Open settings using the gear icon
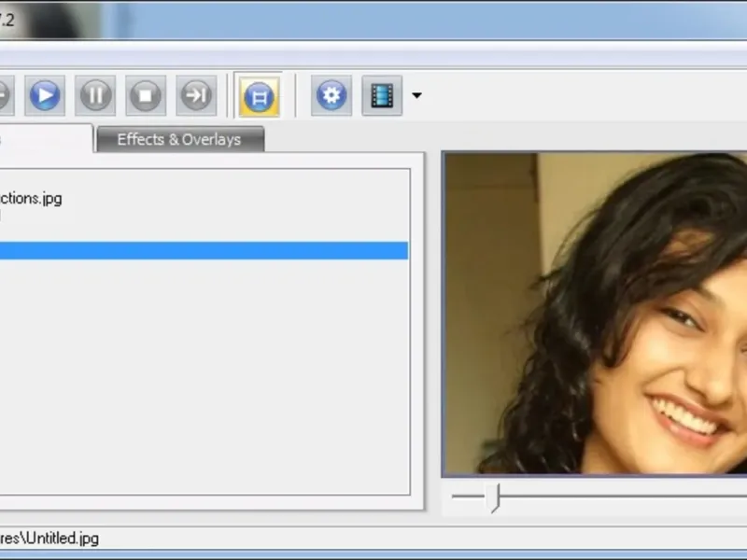Screen dimensions: 747x560 click(x=331, y=96)
